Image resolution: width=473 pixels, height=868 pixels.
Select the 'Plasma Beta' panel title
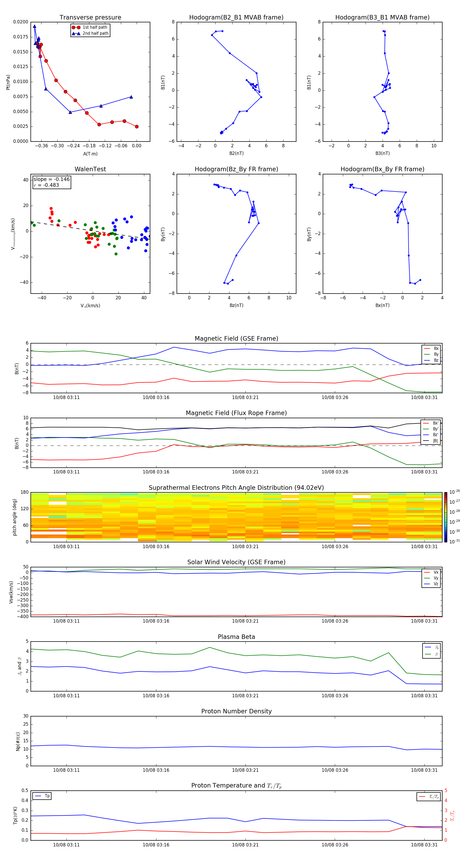click(x=236, y=637)
